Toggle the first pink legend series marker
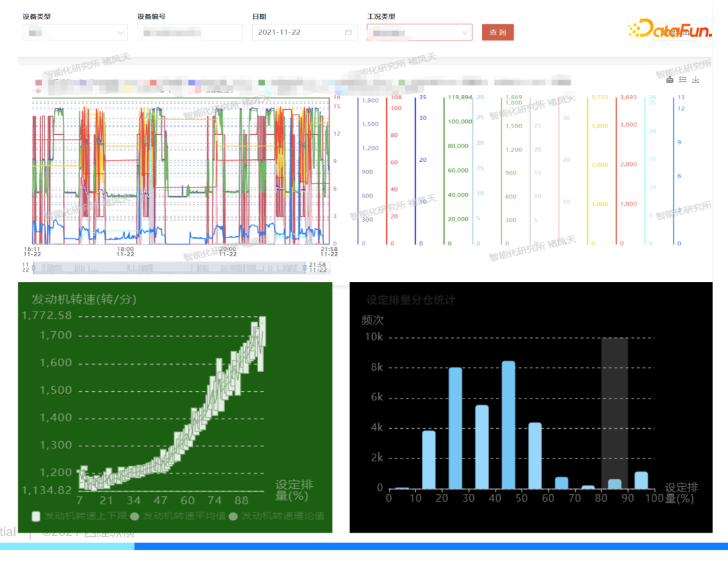 [x=38, y=83]
